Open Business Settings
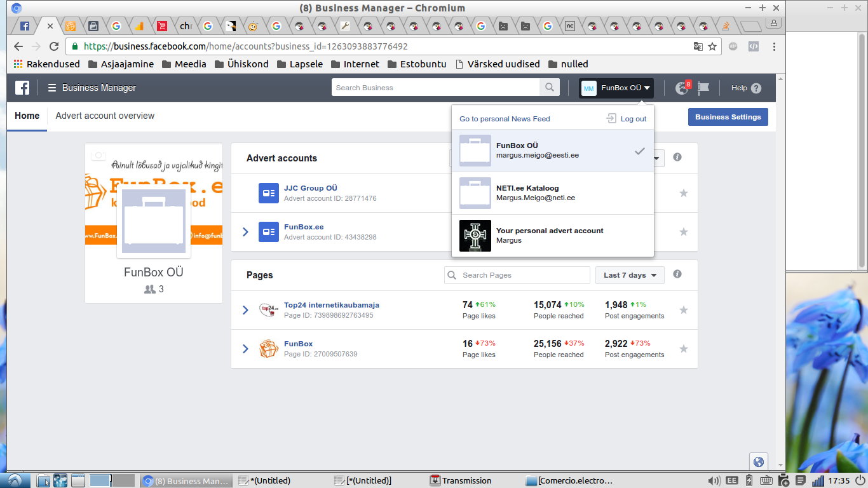The width and height of the screenshot is (868, 488). 728,117
